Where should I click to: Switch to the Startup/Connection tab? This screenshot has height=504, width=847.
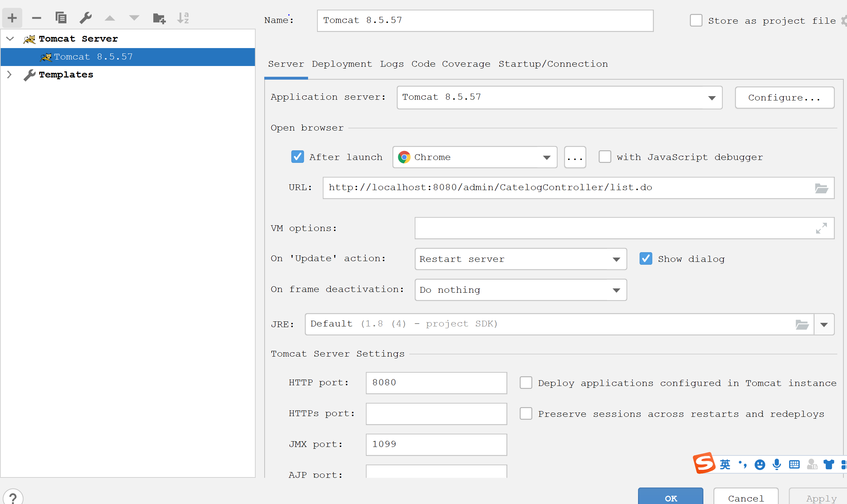[x=553, y=64]
